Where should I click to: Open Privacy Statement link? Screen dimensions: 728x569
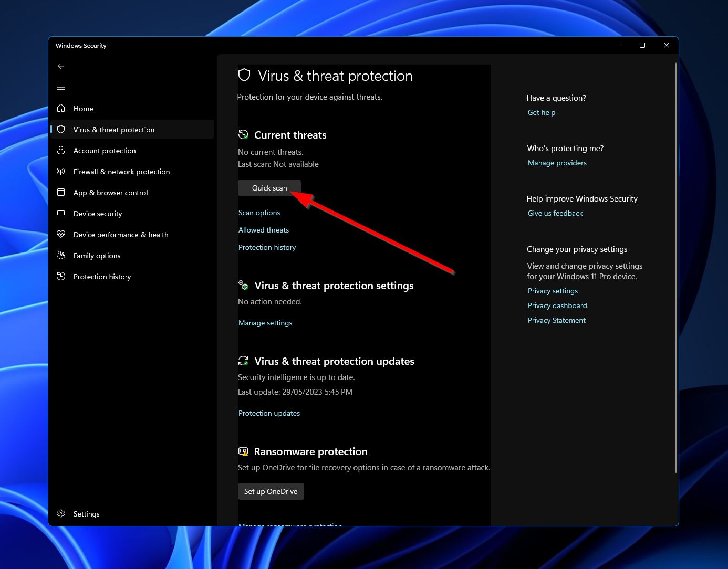click(557, 320)
